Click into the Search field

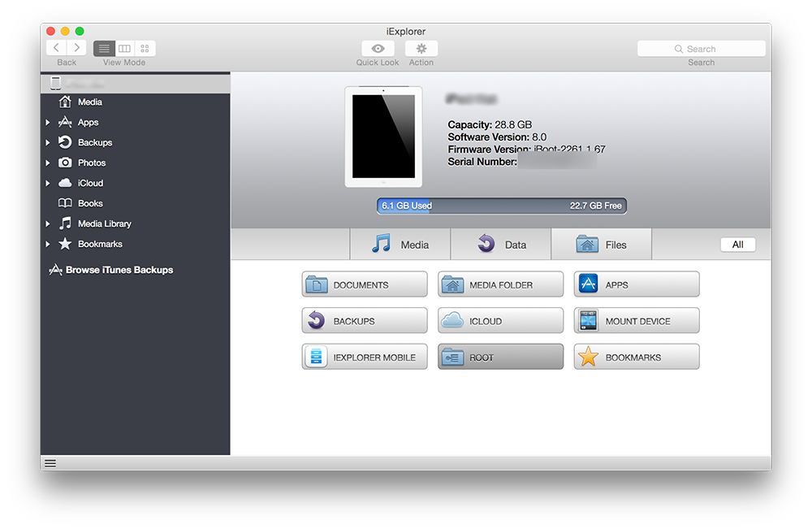(702, 49)
